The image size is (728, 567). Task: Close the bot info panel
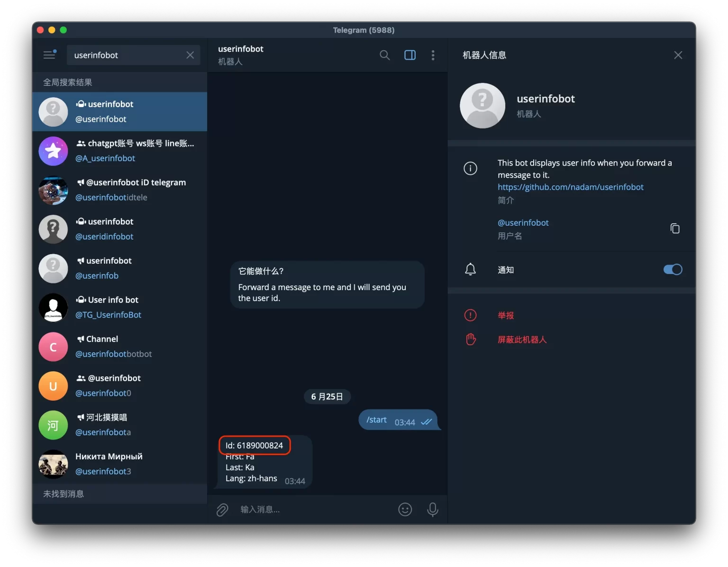(678, 55)
